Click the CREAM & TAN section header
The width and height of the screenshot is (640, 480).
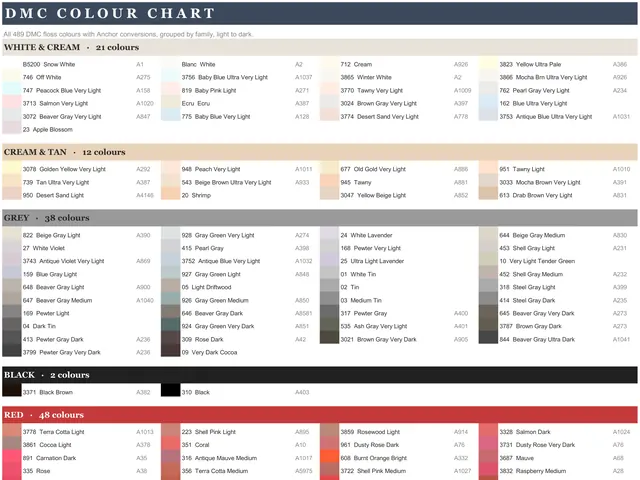point(320,152)
